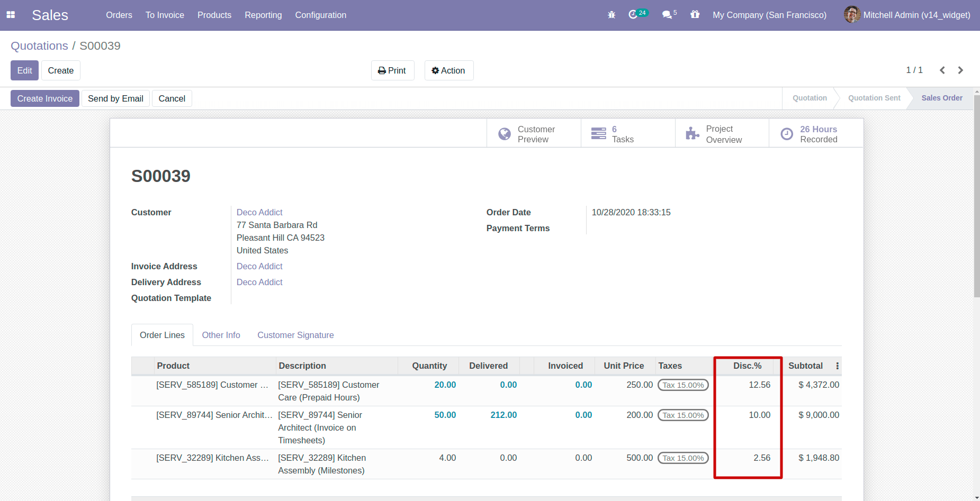Click discount value 12.56
Viewport: 980px width, 501px height.
(759, 385)
